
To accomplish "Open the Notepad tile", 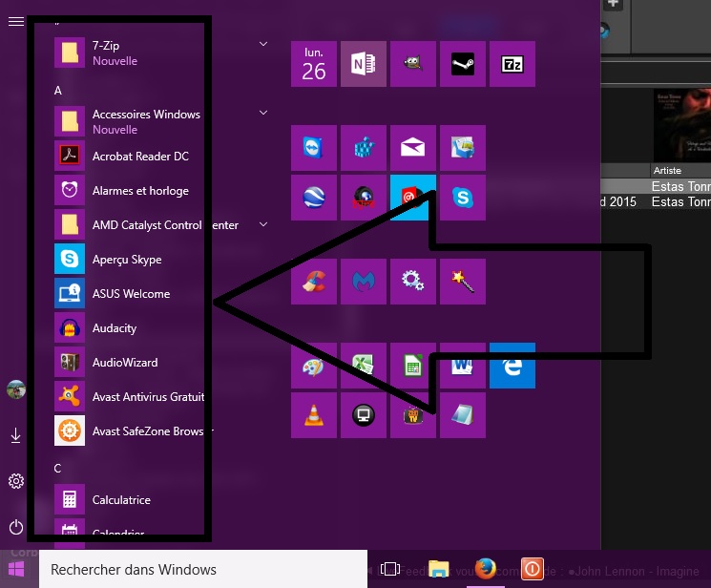I will point(463,415).
